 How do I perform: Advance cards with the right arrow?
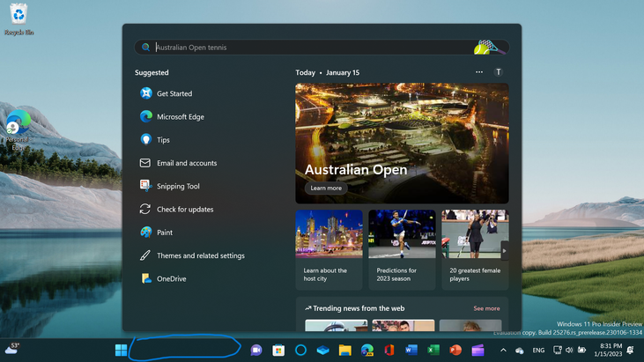(x=504, y=251)
